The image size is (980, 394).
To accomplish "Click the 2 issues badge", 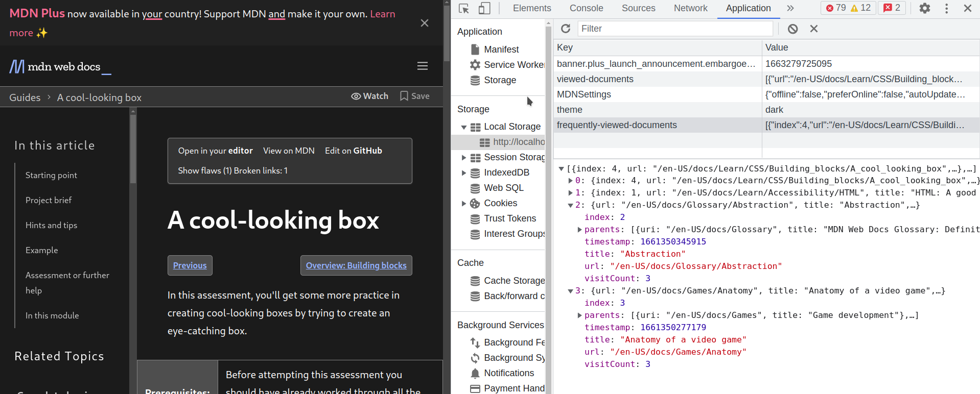I will tap(892, 8).
